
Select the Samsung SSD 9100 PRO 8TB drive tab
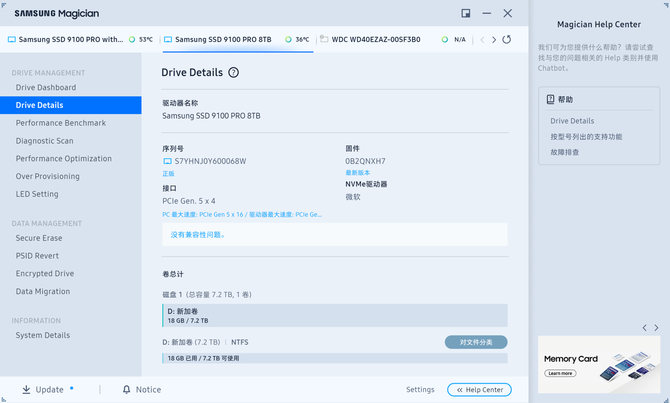(238, 39)
